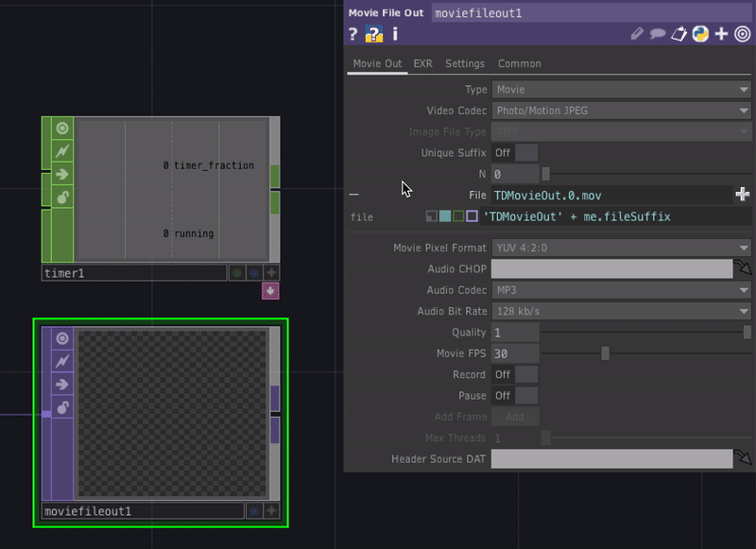Click the timer1 node name label
Viewport: 756px width, 549px height.
tap(134, 273)
